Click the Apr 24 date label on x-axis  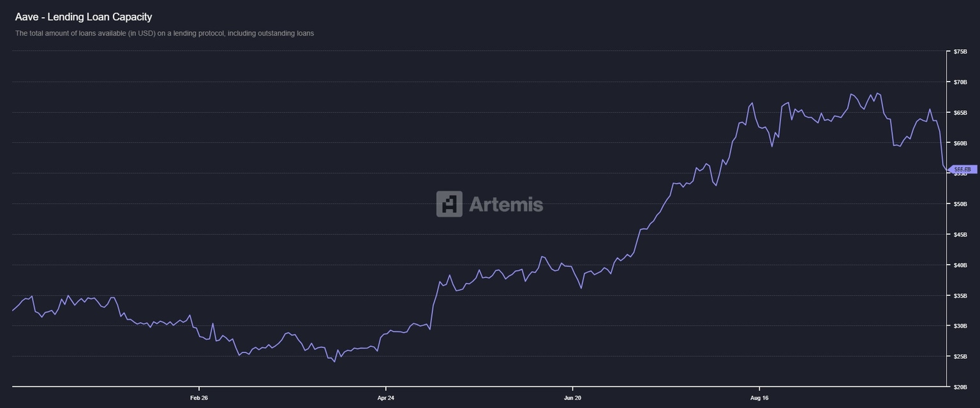386,398
